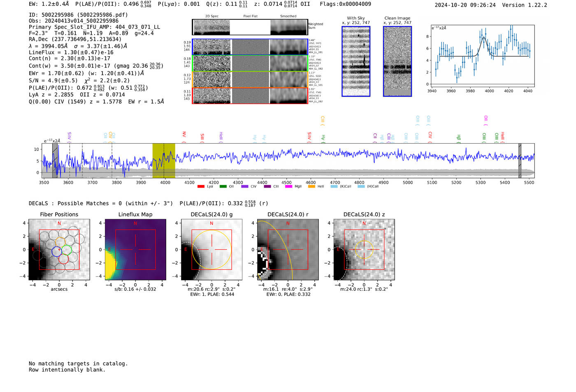Click the LyA z = 2.2855 line
This screenshot has height=392, width=576.
pyautogui.click(x=51, y=95)
